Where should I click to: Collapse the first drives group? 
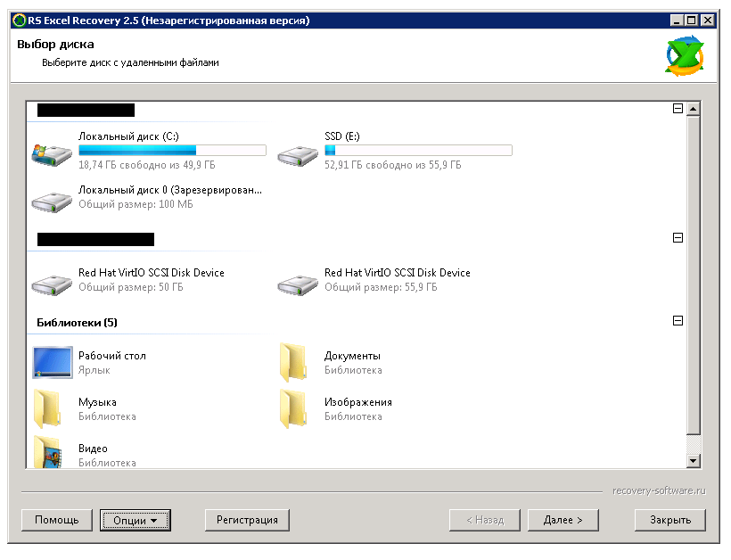point(678,109)
